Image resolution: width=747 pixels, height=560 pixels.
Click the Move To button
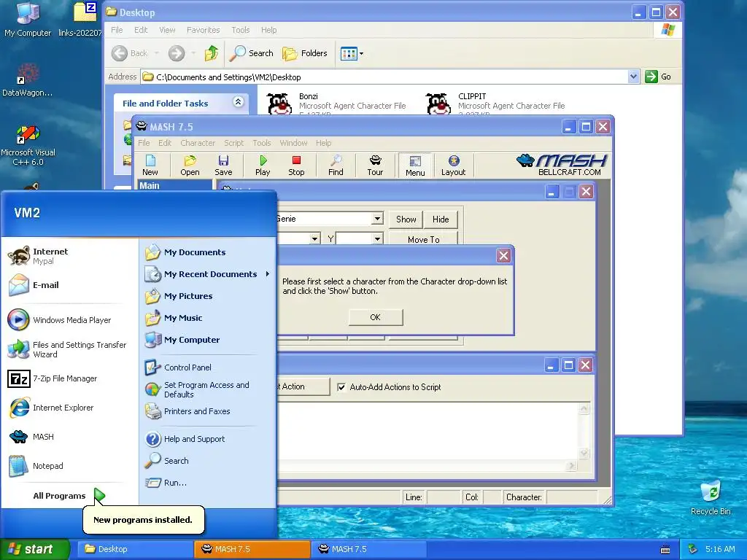[x=424, y=238]
